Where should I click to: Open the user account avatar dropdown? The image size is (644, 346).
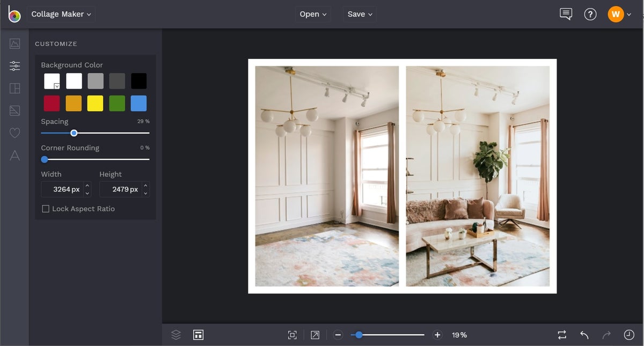click(619, 14)
